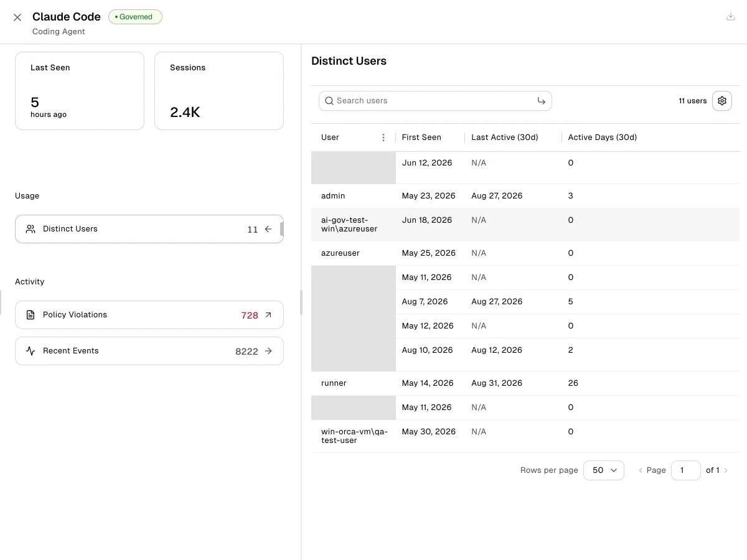Open the Policy Violations activity row
747x560 pixels.
(149, 315)
